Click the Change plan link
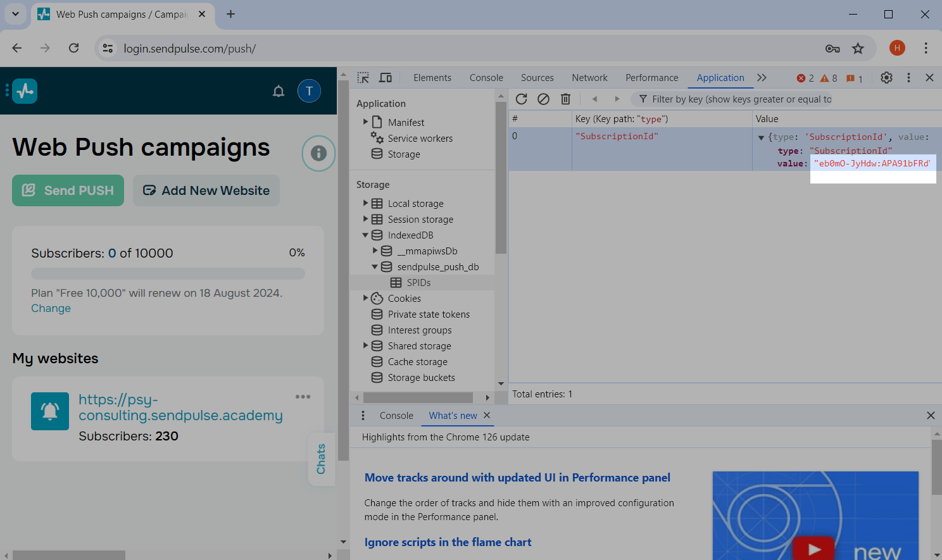This screenshot has height=560, width=942. click(x=51, y=308)
